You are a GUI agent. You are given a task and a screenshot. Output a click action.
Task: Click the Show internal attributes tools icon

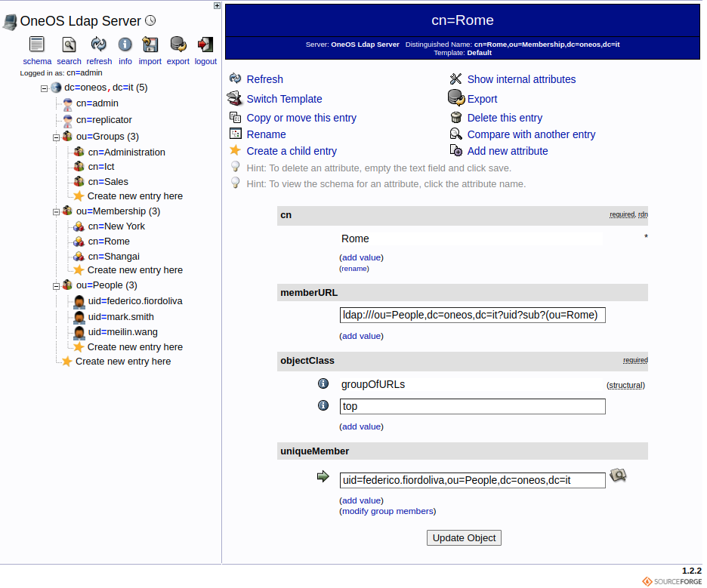(455, 79)
